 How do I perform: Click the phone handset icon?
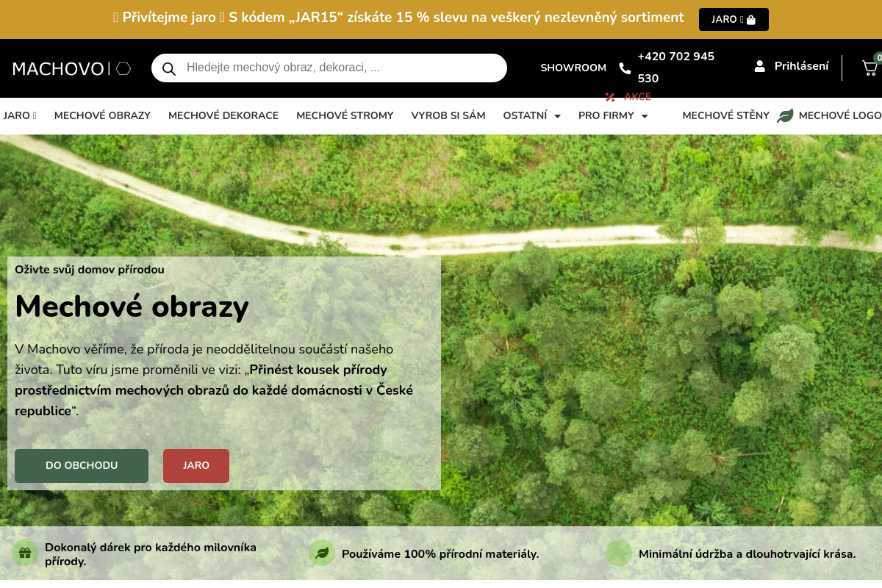point(625,68)
